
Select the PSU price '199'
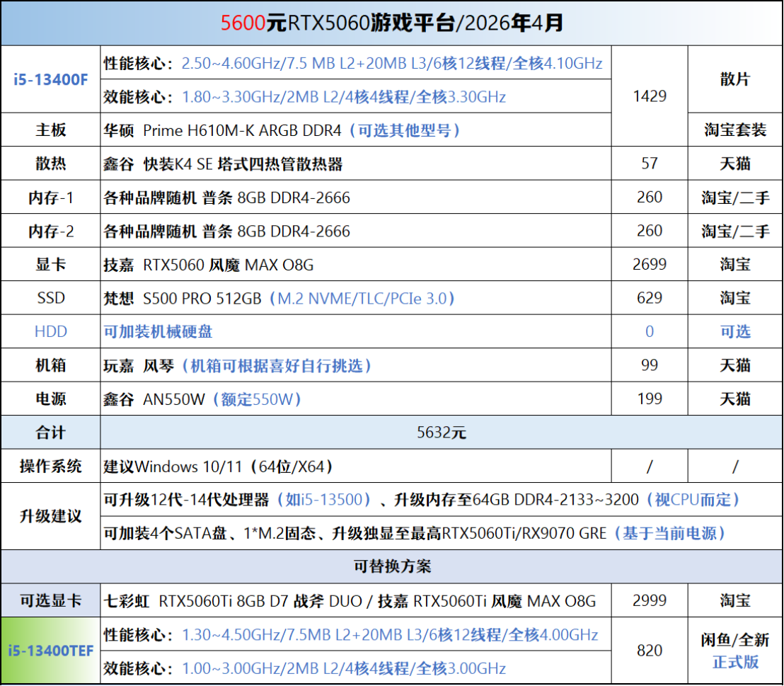click(x=650, y=399)
